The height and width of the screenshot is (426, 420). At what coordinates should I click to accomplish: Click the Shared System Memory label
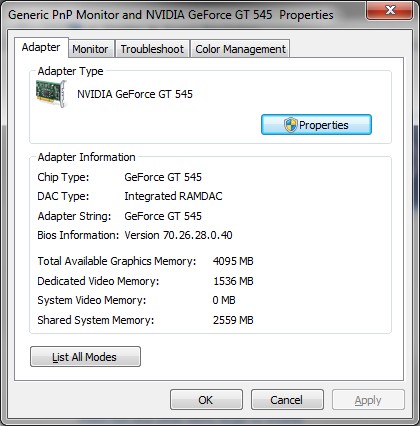[x=96, y=320]
